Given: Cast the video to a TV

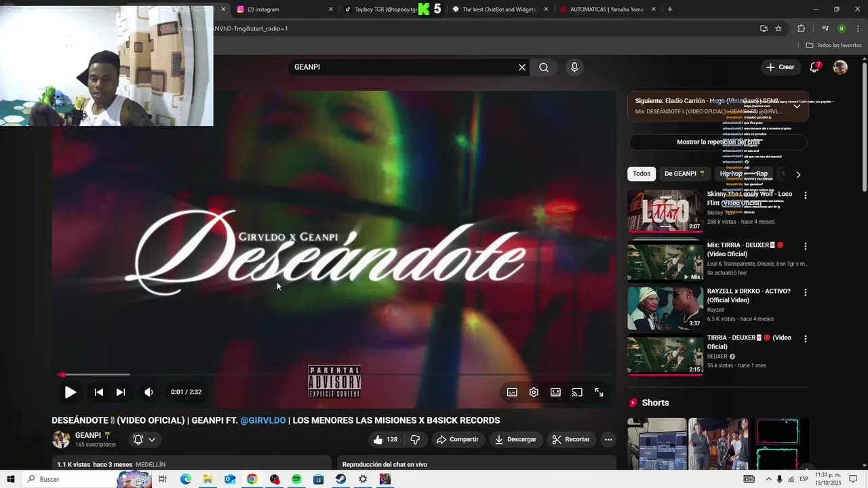Looking at the screenshot, I should coord(577,392).
